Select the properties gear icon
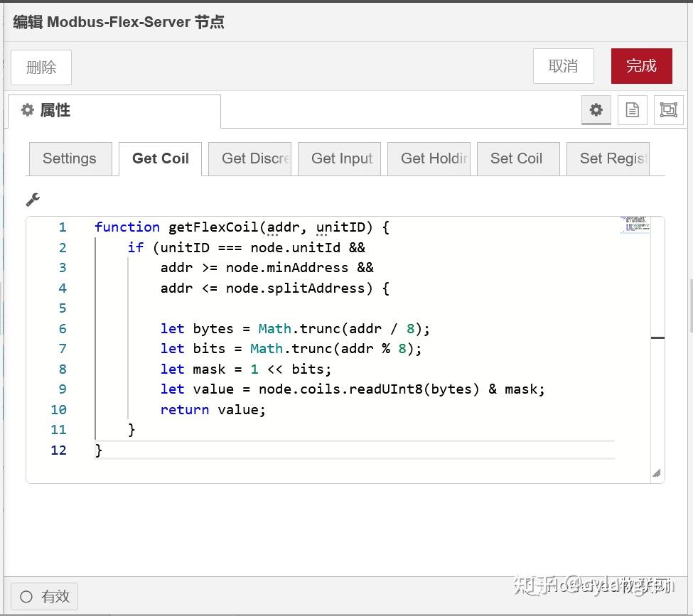The height and width of the screenshot is (616, 693). [596, 110]
